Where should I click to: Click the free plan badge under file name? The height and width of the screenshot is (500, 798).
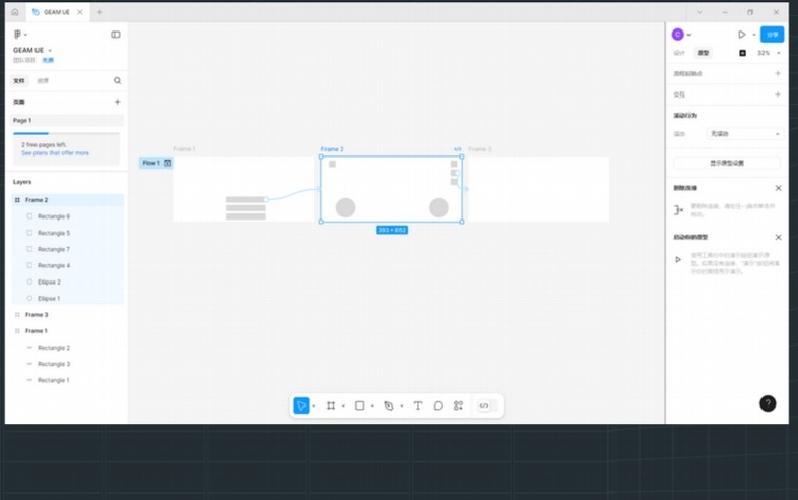click(48, 60)
